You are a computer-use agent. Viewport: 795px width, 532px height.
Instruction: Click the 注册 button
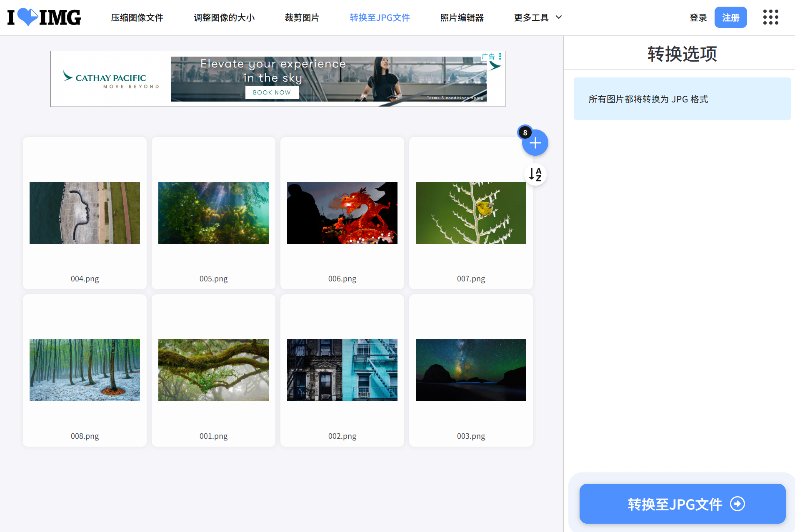[x=730, y=17]
